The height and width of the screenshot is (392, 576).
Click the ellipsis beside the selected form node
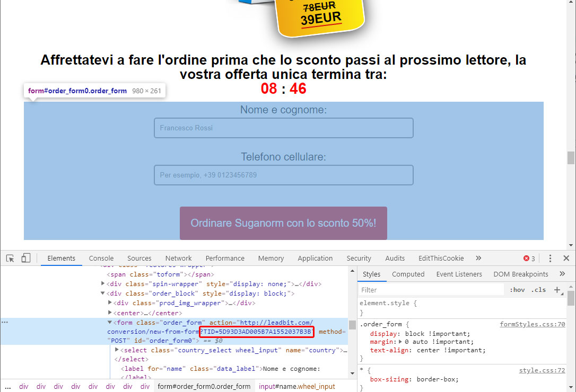(x=4, y=322)
